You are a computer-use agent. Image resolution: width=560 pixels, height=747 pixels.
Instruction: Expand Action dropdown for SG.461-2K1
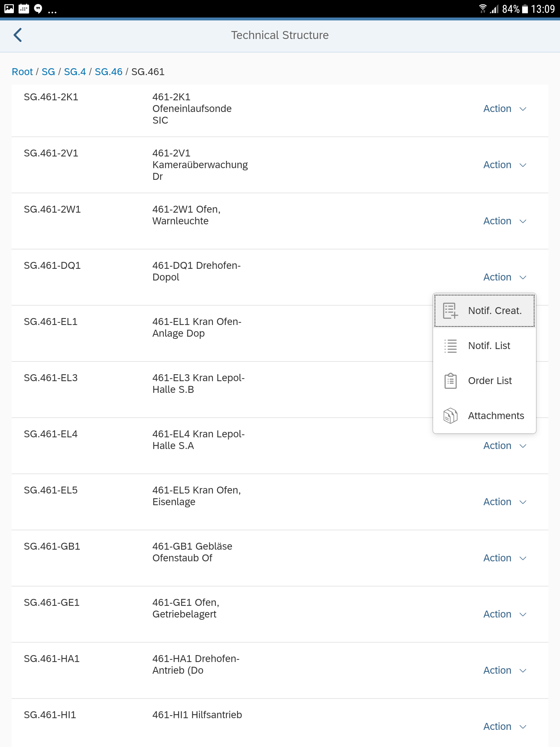[505, 109]
